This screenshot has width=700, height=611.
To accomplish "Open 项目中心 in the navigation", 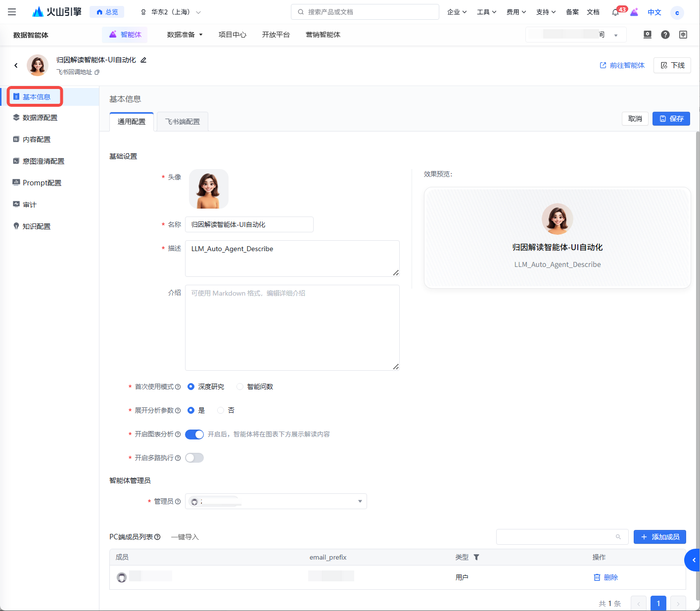I will point(233,35).
